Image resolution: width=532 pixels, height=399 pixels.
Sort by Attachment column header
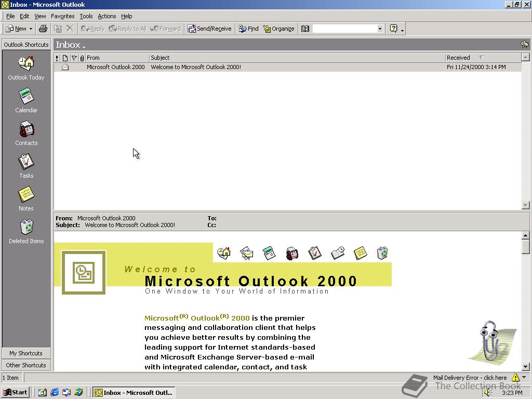(82, 58)
